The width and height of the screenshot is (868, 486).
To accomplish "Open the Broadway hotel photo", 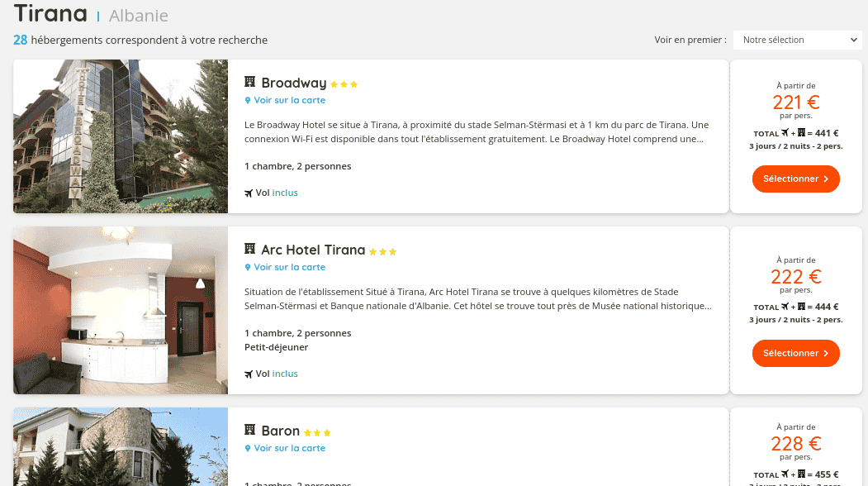I will [x=121, y=136].
